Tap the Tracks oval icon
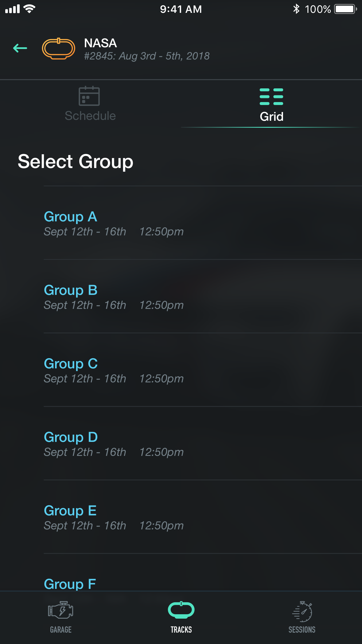 pyautogui.click(x=181, y=610)
